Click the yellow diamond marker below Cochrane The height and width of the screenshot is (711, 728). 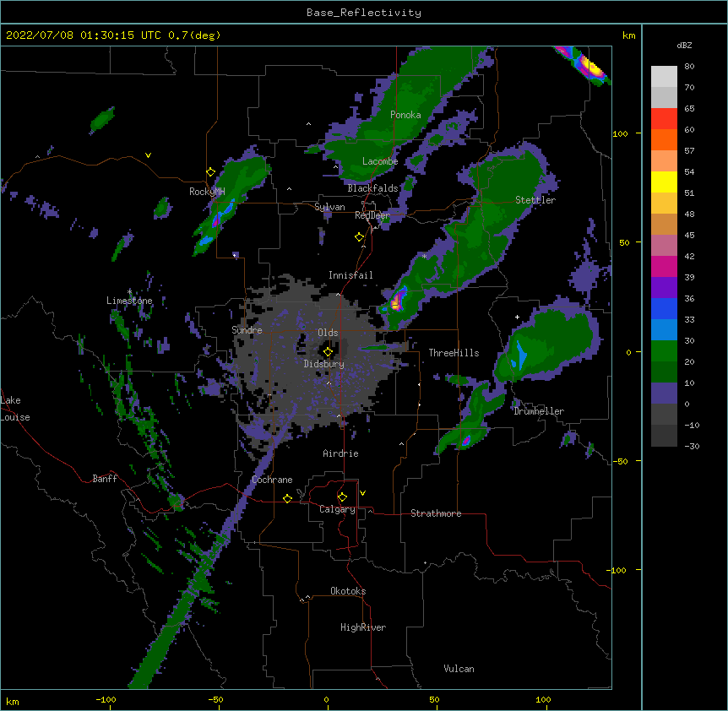click(287, 498)
